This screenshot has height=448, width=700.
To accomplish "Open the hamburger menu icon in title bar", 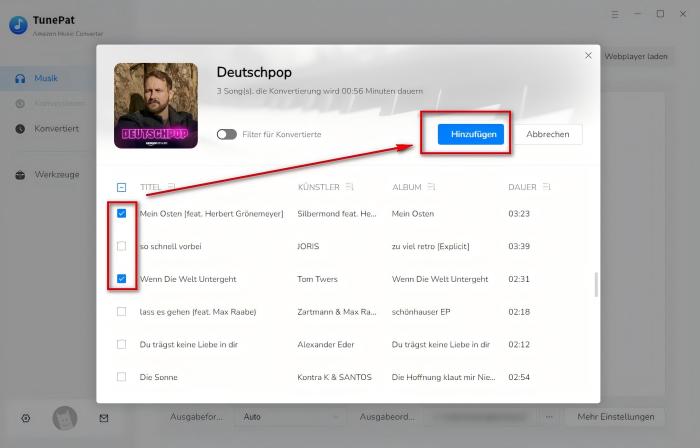I will point(615,14).
